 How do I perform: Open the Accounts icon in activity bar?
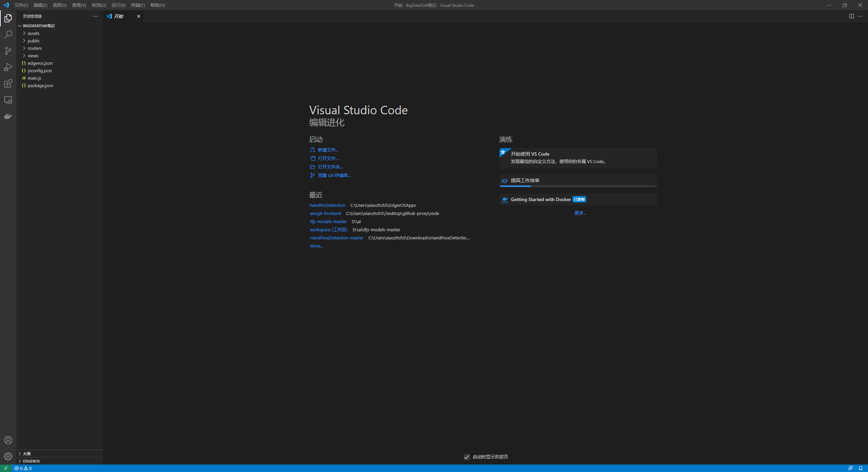pyautogui.click(x=8, y=440)
